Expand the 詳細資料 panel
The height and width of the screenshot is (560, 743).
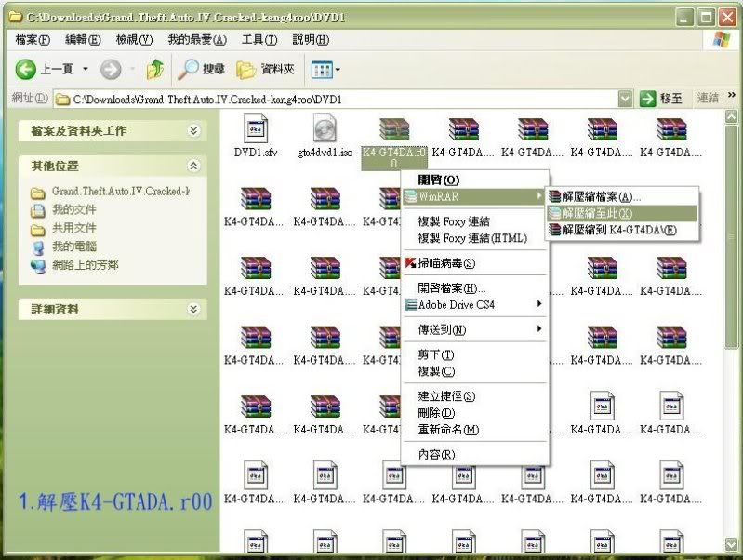click(193, 309)
